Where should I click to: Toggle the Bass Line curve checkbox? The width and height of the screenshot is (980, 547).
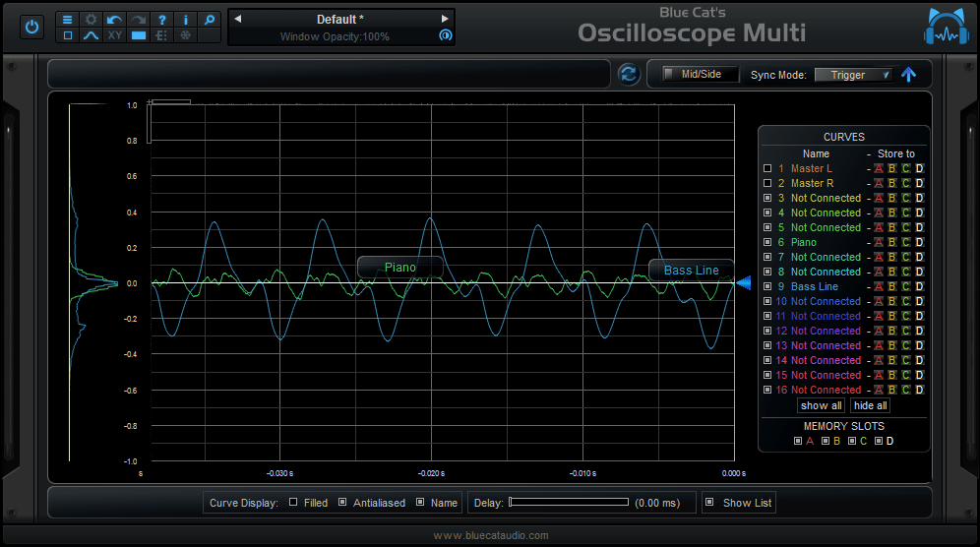coord(767,286)
